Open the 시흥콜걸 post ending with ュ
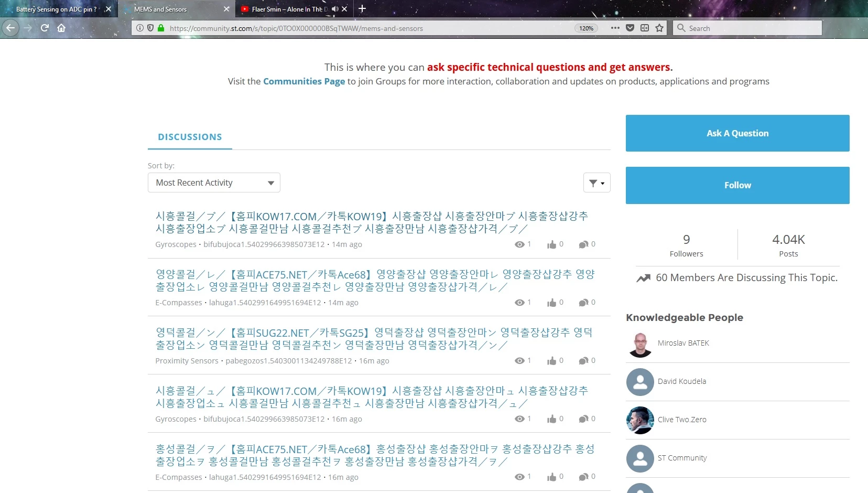 point(372,397)
